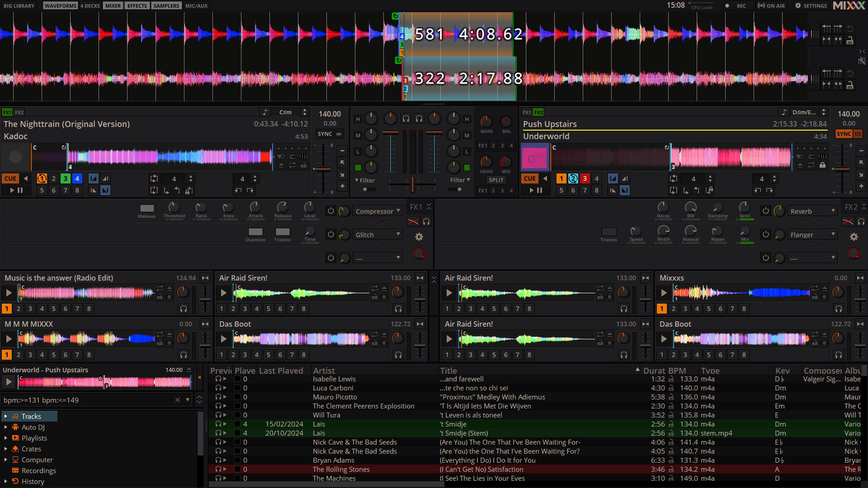
Task: Click the eject icon on left deck
Action: pos(281,166)
